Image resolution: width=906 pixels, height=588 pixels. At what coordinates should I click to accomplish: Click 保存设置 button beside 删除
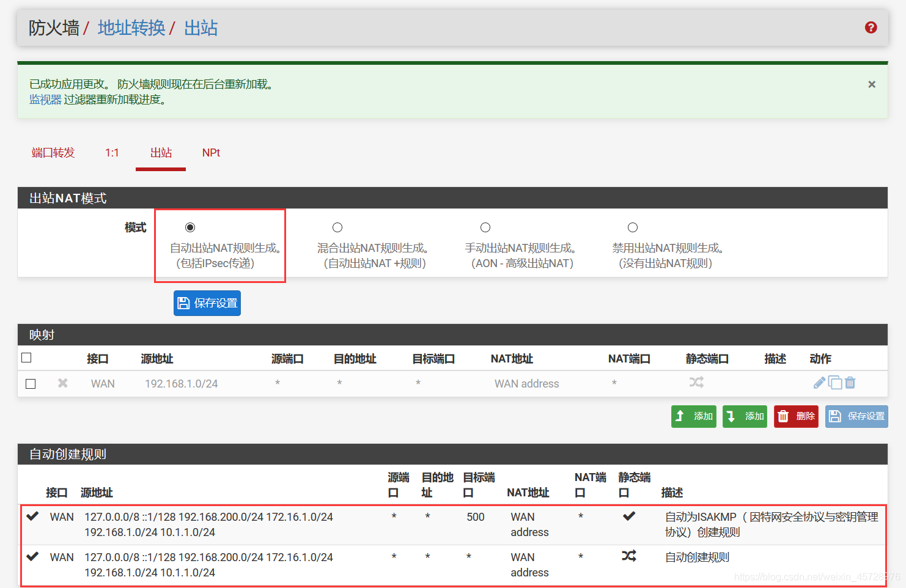tap(856, 416)
